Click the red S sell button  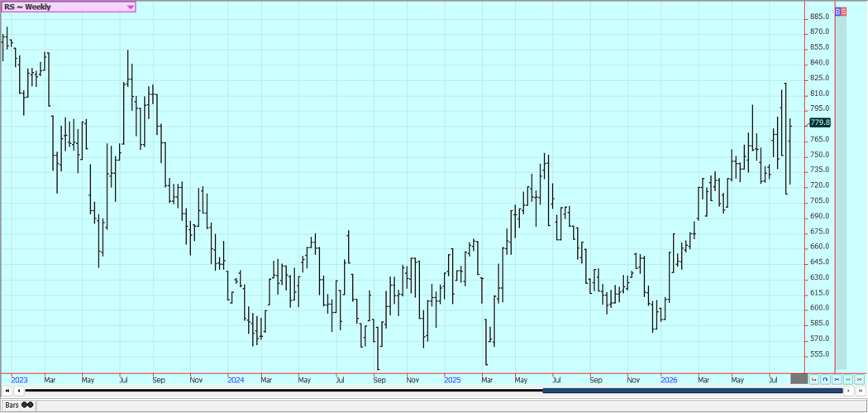[x=844, y=11]
